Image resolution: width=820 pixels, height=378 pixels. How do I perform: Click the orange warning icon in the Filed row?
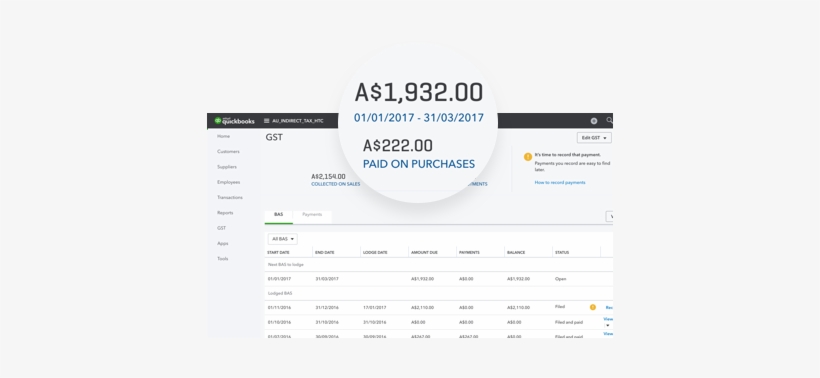pyautogui.click(x=593, y=307)
